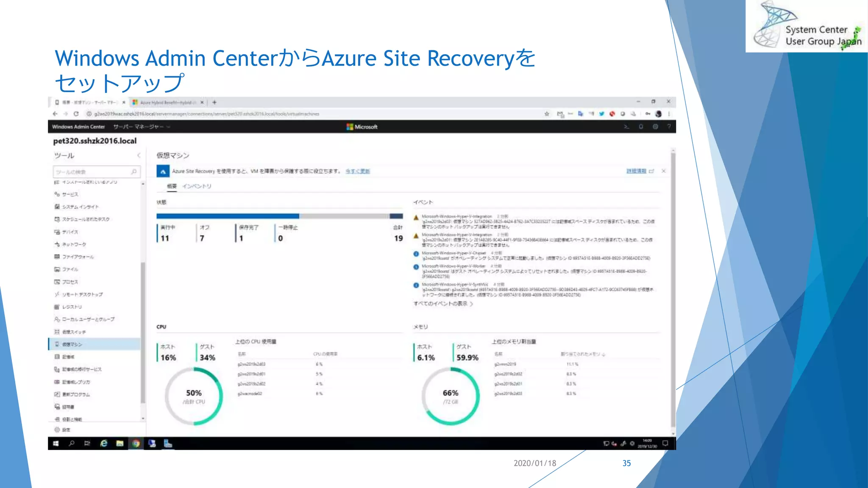Image resolution: width=868 pixels, height=488 pixels.
Task: Open settings gear in WAC header
Action: click(655, 127)
